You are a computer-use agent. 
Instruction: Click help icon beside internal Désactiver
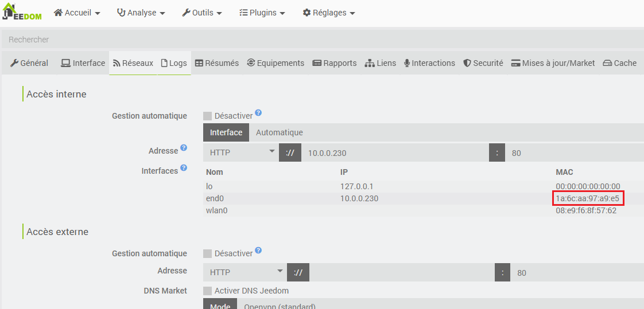click(x=258, y=113)
